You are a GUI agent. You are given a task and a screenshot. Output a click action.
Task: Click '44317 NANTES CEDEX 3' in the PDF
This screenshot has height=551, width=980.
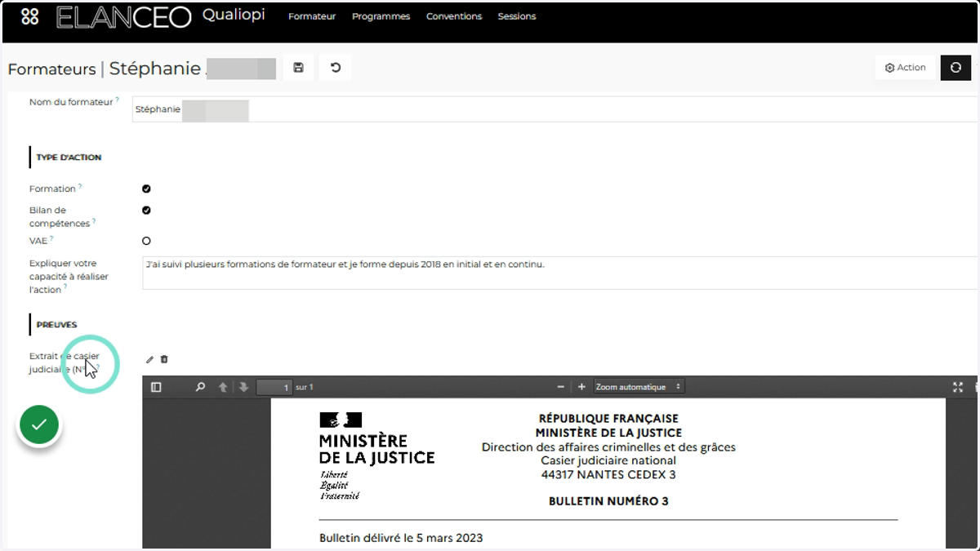(608, 474)
